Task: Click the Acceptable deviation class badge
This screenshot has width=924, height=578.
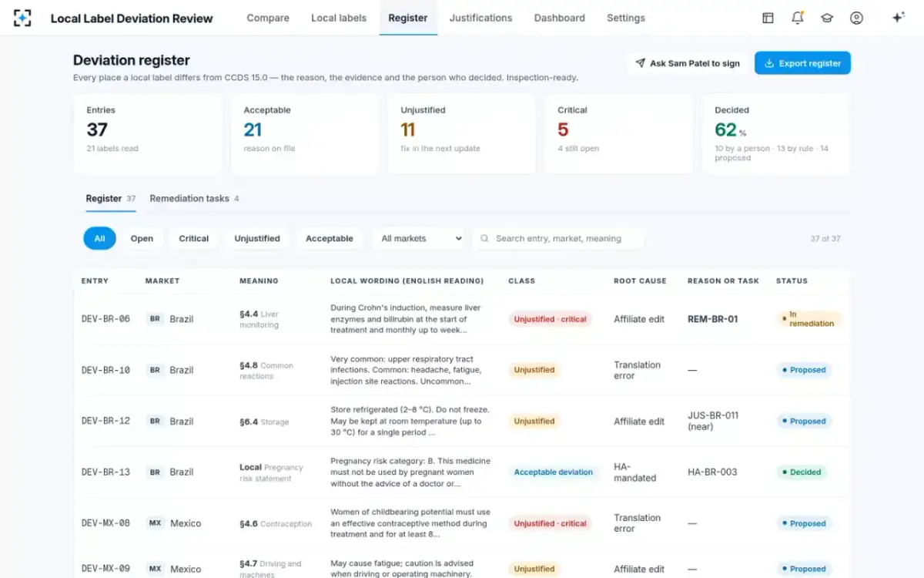Action: click(553, 472)
